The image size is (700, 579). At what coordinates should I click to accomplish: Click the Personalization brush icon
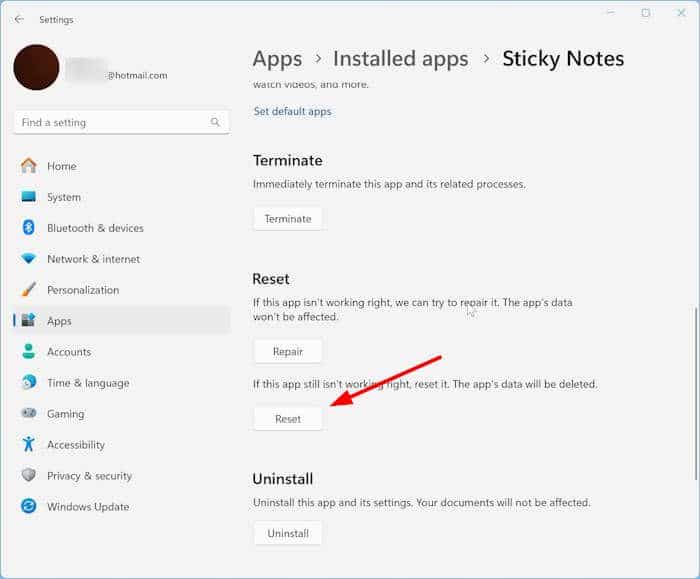[x=29, y=289]
